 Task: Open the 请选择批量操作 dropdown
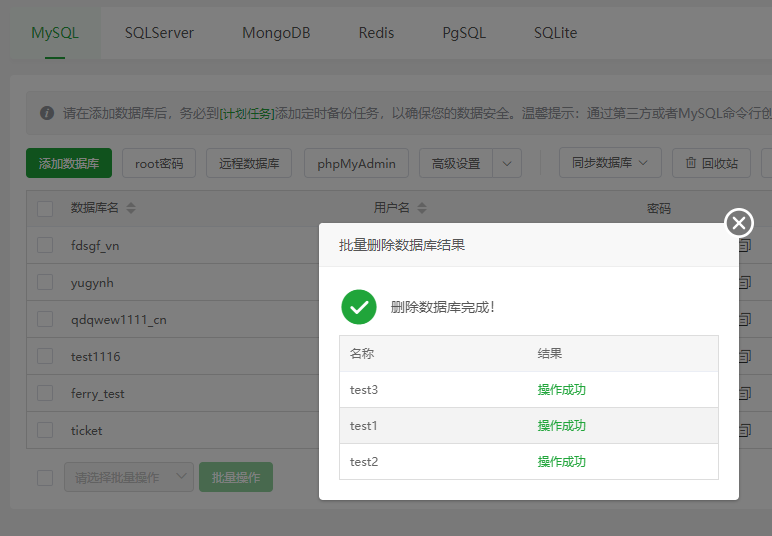(129, 477)
